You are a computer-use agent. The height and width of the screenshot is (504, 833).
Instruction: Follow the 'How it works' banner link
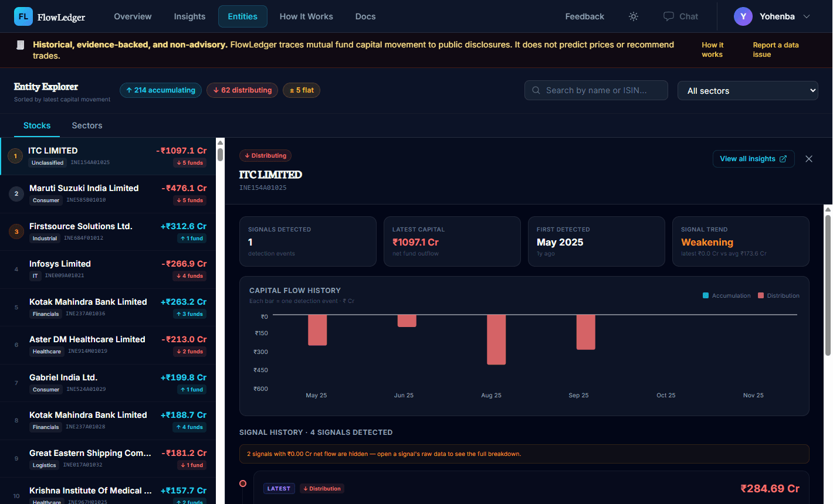[x=713, y=50]
